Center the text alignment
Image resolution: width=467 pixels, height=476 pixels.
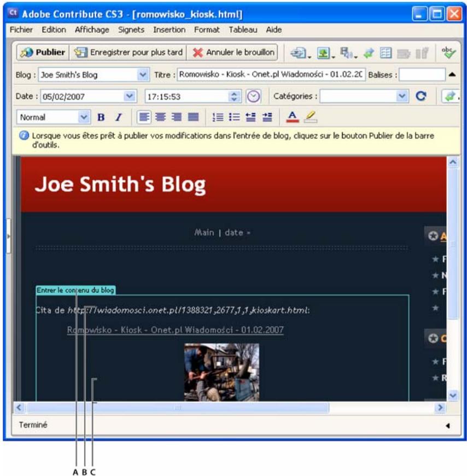(160, 117)
